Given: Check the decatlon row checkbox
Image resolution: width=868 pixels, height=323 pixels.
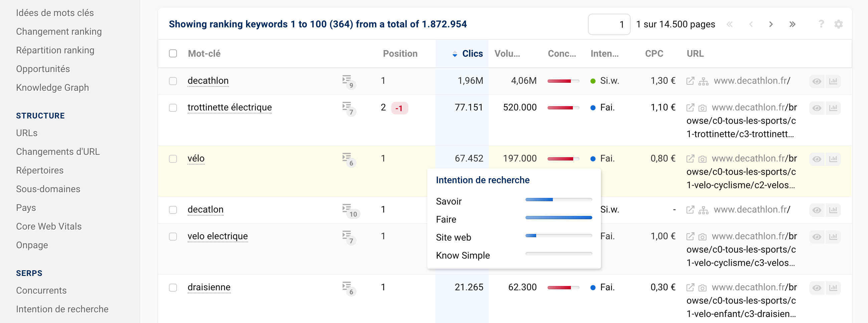Looking at the screenshot, I should (173, 210).
